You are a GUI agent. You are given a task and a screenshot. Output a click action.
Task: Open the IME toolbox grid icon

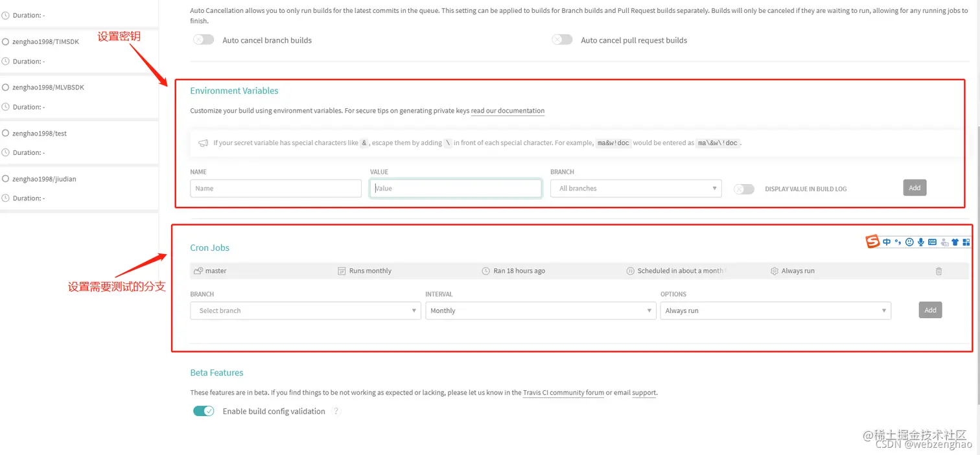point(966,242)
